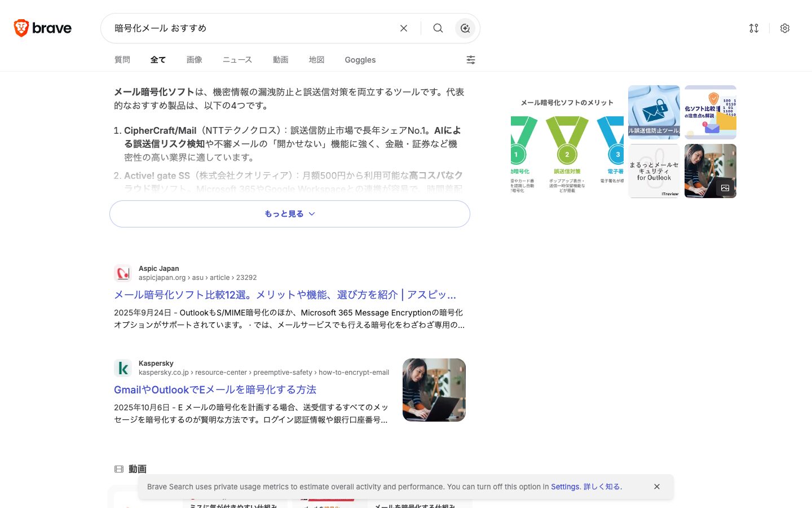Select the 全て tab
This screenshot has height=508, width=812.
[158, 60]
